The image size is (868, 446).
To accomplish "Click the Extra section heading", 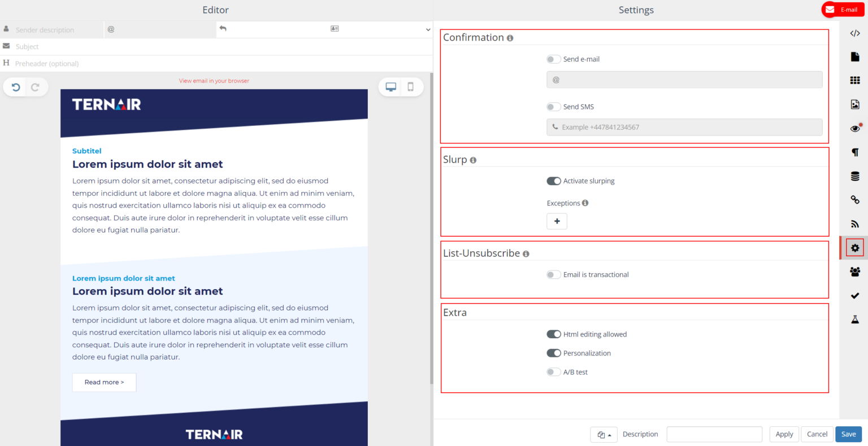I will tap(455, 313).
